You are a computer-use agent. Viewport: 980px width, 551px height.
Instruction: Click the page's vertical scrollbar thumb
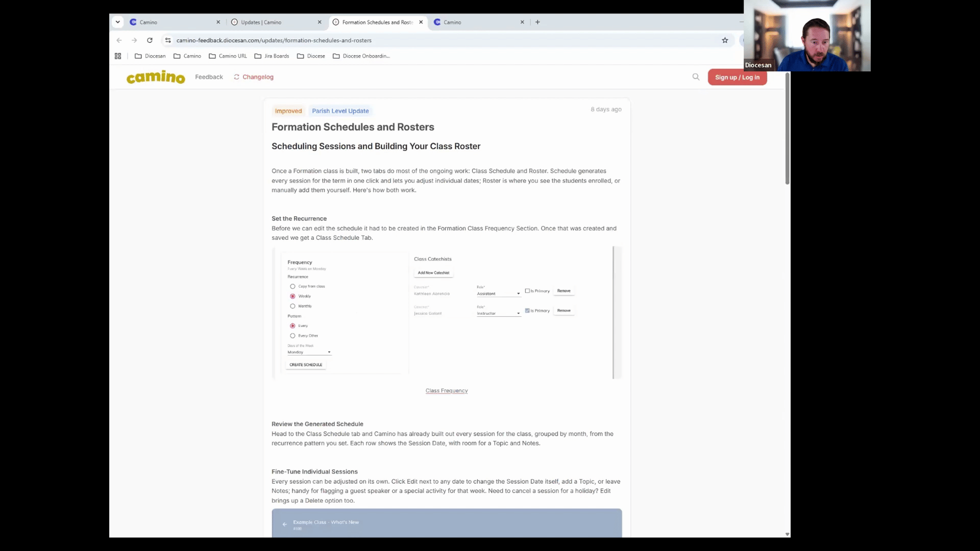point(787,128)
